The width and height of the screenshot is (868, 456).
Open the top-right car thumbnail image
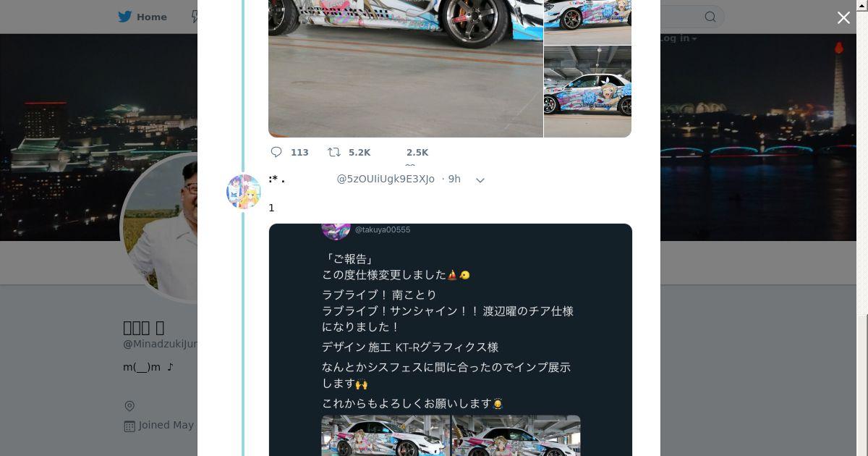coord(587,22)
